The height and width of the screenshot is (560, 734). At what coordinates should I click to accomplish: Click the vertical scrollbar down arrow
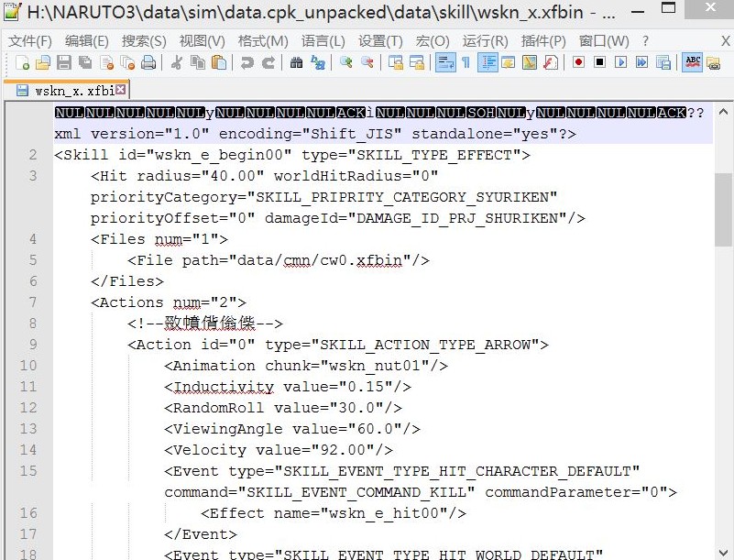(723, 553)
